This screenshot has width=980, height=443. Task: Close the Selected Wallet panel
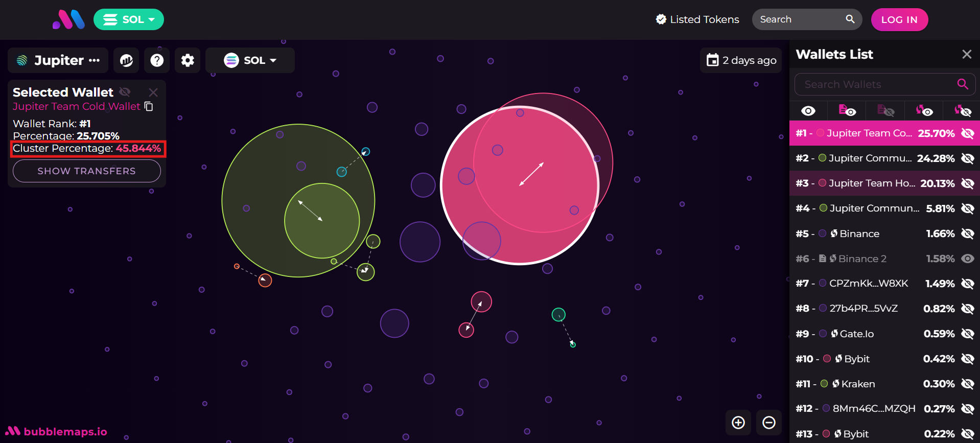pyautogui.click(x=153, y=92)
